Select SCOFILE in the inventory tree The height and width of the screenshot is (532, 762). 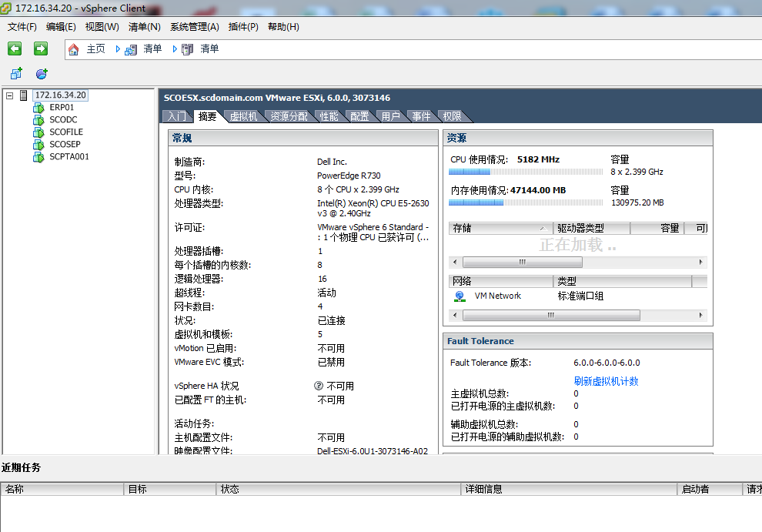66,132
